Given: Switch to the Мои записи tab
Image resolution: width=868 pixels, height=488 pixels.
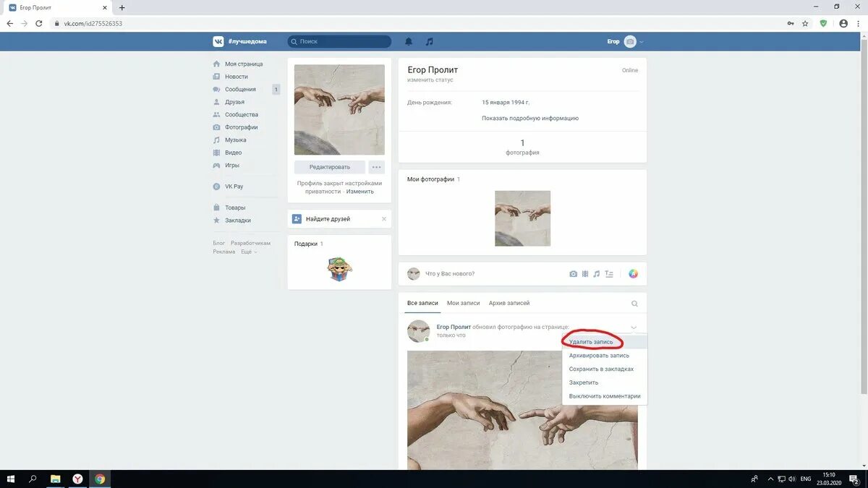Looking at the screenshot, I should pyautogui.click(x=464, y=304).
